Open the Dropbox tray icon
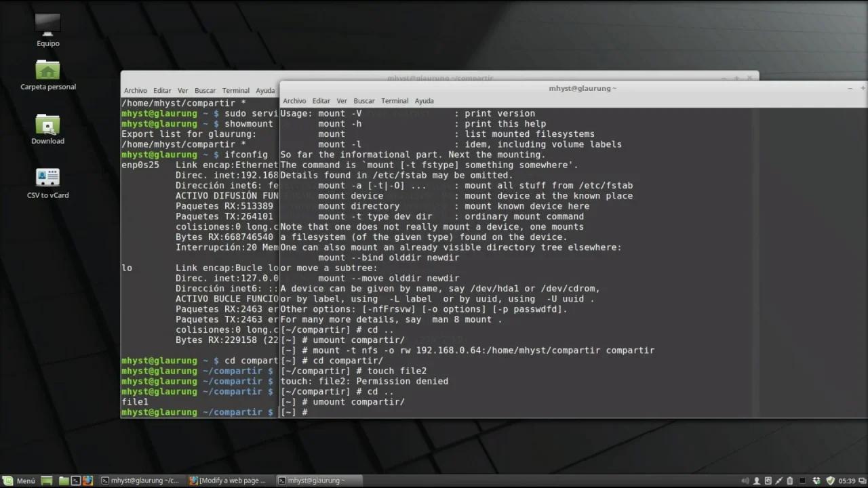Screen dimensions: 868x488 coord(818,481)
